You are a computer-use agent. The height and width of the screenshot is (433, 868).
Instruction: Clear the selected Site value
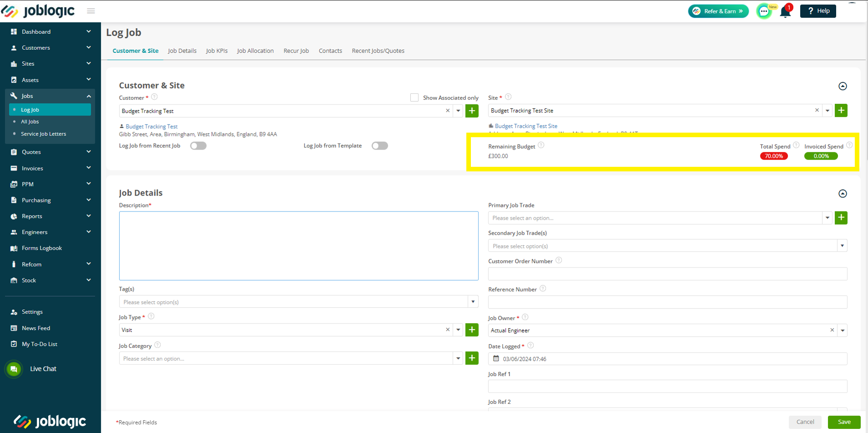click(x=817, y=110)
